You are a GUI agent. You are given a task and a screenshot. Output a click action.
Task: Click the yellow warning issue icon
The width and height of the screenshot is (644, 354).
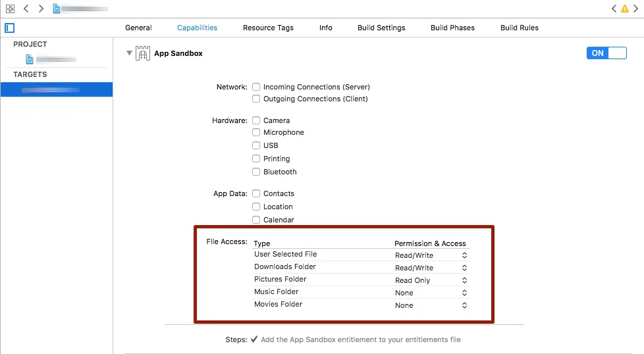pyautogui.click(x=625, y=9)
